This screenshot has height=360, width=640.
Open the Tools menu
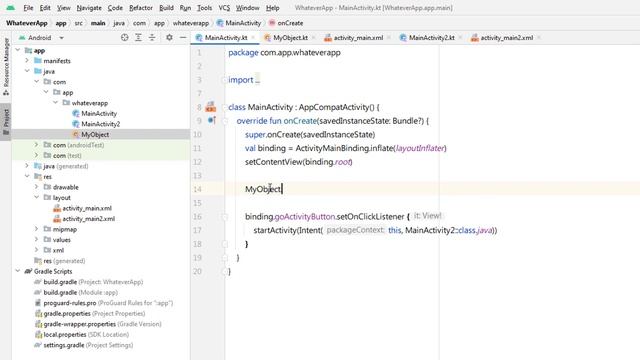click(x=204, y=8)
